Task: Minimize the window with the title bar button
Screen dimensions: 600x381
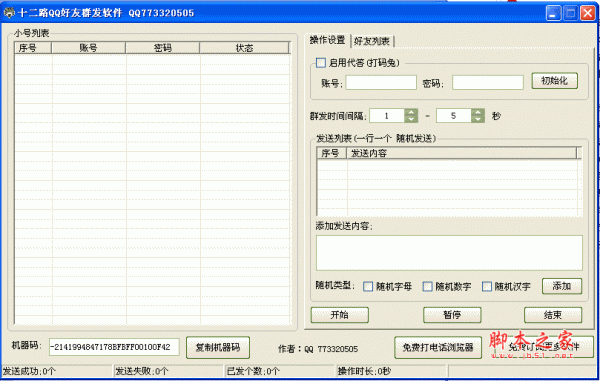Action: pyautogui.click(x=553, y=13)
